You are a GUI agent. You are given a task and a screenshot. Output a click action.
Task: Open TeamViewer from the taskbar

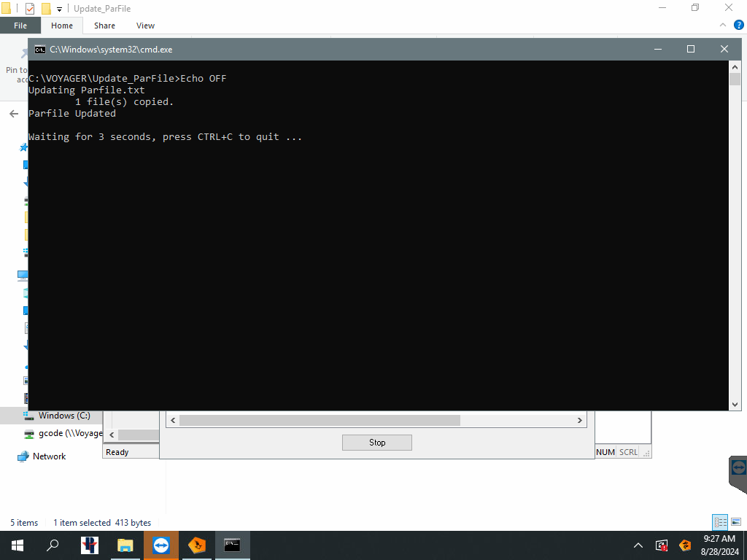coord(160,545)
